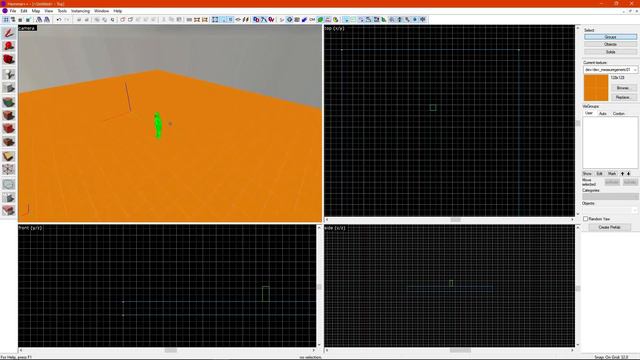Switch to the Cordon visgroups tab
This screenshot has width=640, height=360.
click(619, 113)
